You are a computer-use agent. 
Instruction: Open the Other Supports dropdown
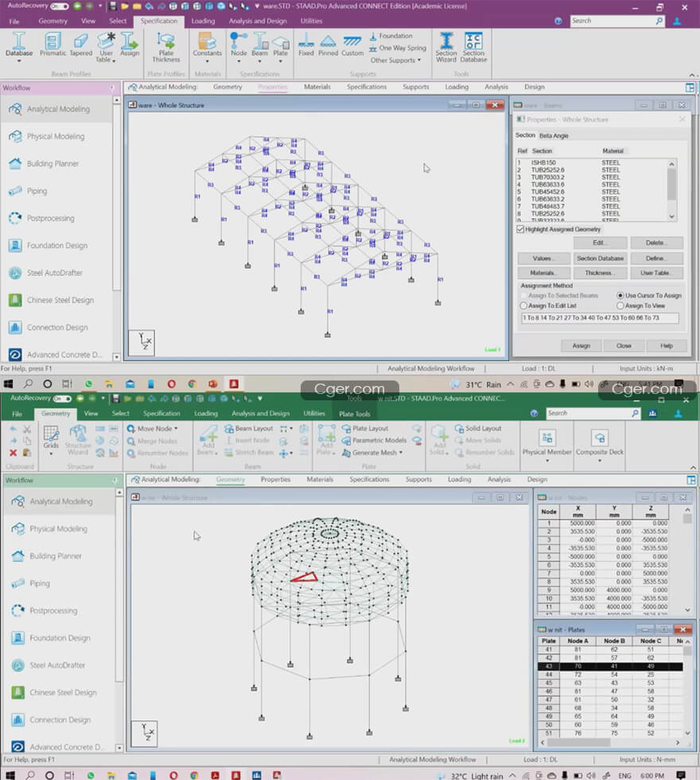pyautogui.click(x=396, y=60)
